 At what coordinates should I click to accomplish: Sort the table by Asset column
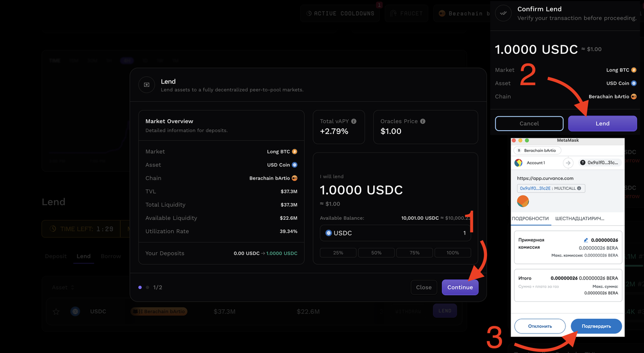(63, 287)
